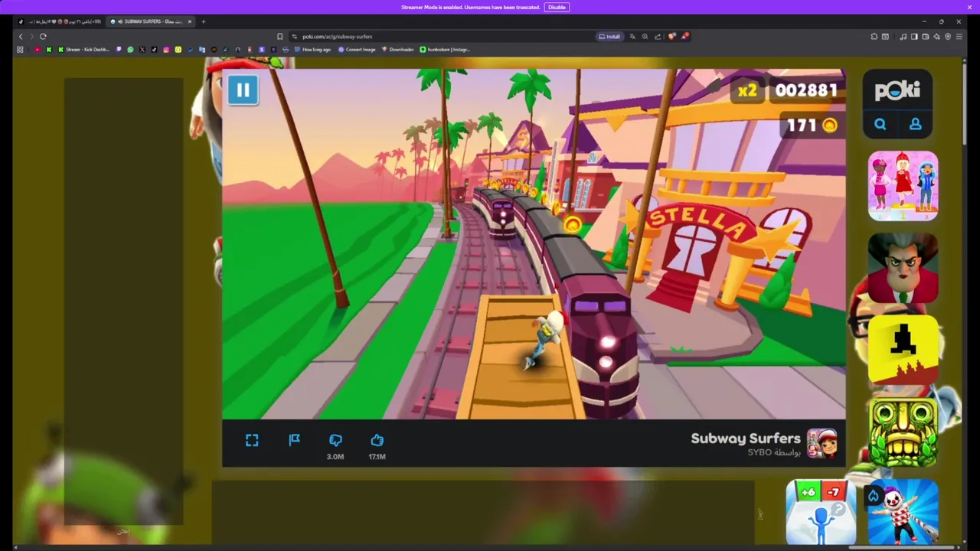Screen dimensions: 980x551
Task: Open the YouTube bookmark icon
Action: coord(37,50)
